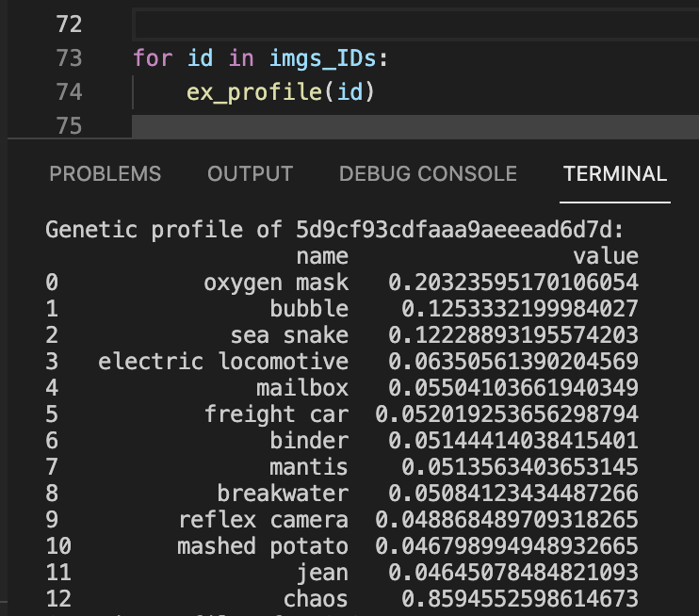Click row index 12 in terminal

point(58,599)
